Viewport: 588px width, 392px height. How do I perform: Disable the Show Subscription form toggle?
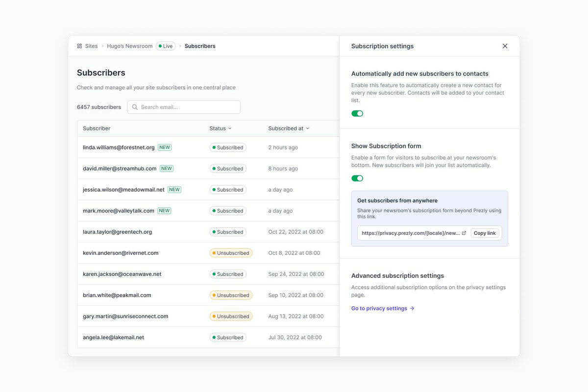(357, 178)
